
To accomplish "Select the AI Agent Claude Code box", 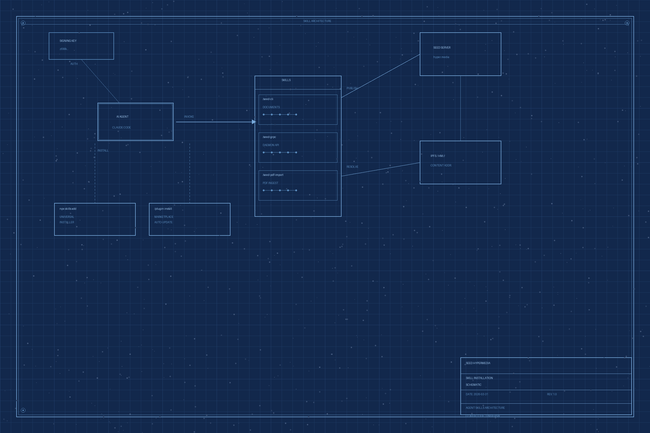I will (x=135, y=122).
